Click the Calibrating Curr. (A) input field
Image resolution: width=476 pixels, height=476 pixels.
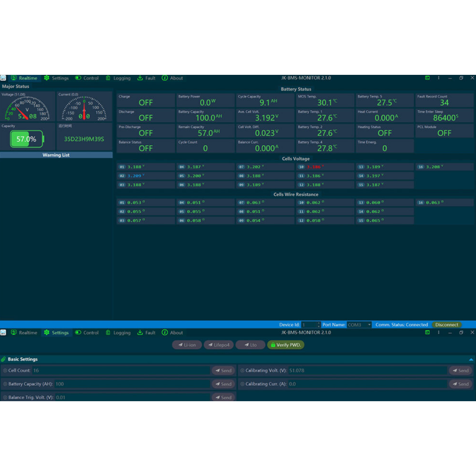(367, 384)
